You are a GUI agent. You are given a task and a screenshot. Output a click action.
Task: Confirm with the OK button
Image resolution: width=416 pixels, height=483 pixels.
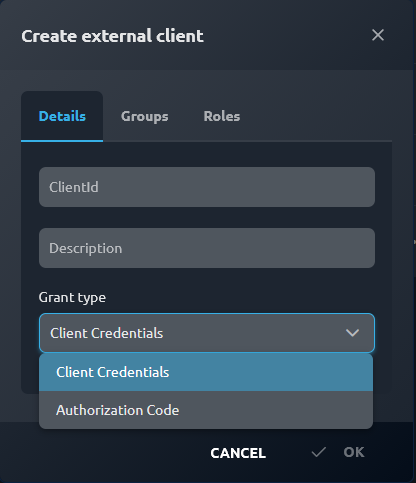pyautogui.click(x=338, y=453)
